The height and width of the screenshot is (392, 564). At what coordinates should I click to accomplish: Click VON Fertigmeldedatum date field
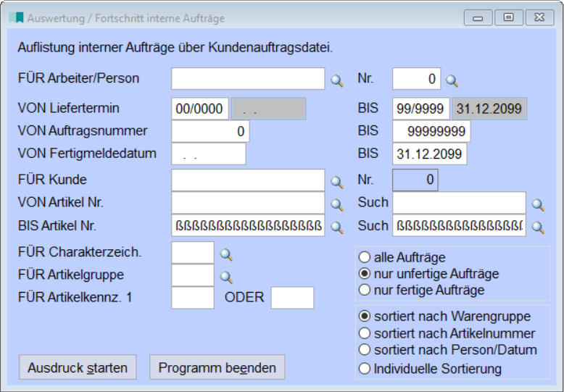coord(209,154)
